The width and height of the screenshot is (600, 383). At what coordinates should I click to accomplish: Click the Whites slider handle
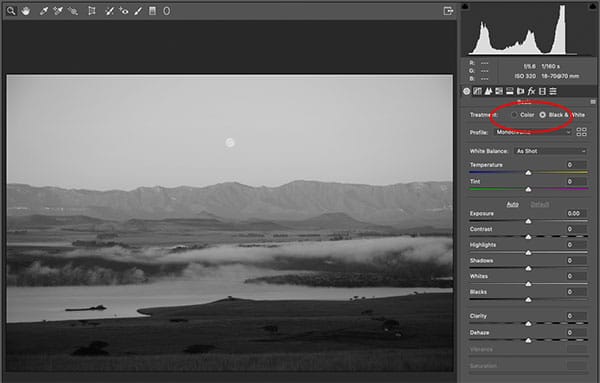[528, 284]
